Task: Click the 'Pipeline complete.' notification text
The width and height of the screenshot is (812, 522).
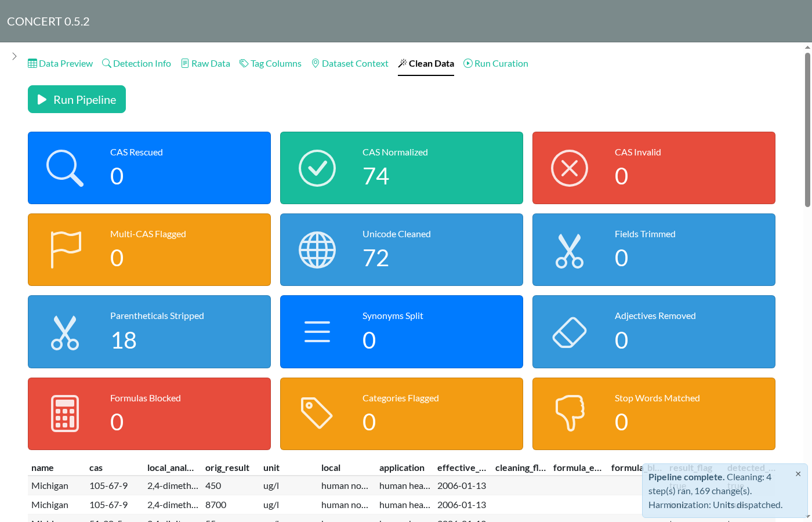Action: [687, 477]
